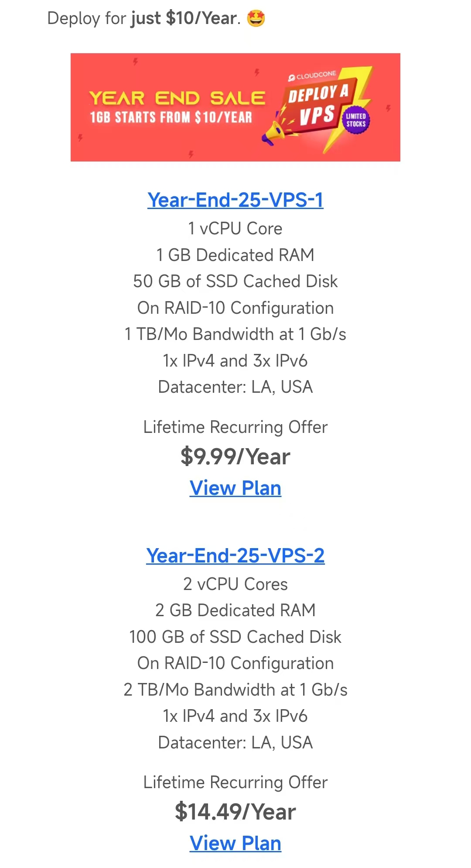The image size is (471, 868).
Task: Click the CloudCone logo in the banner
Action: [x=312, y=76]
